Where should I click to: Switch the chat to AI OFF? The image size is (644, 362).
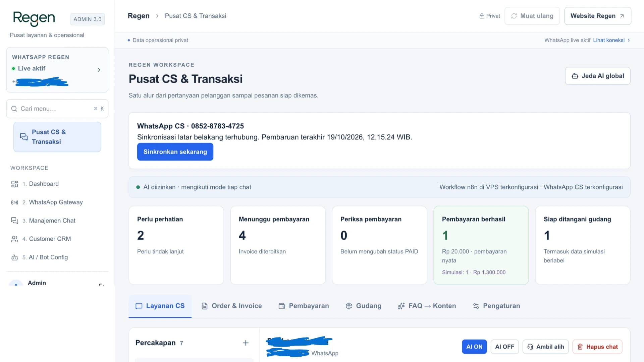point(504,347)
